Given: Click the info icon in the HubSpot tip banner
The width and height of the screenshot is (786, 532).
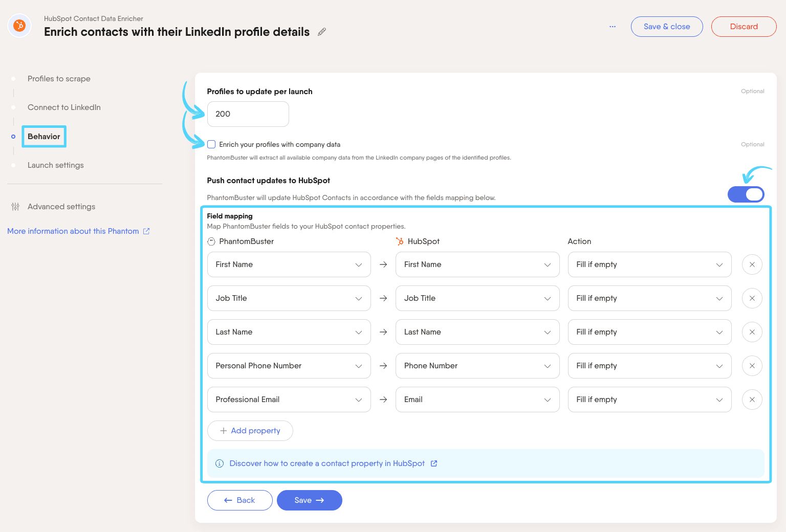Looking at the screenshot, I should [x=220, y=463].
